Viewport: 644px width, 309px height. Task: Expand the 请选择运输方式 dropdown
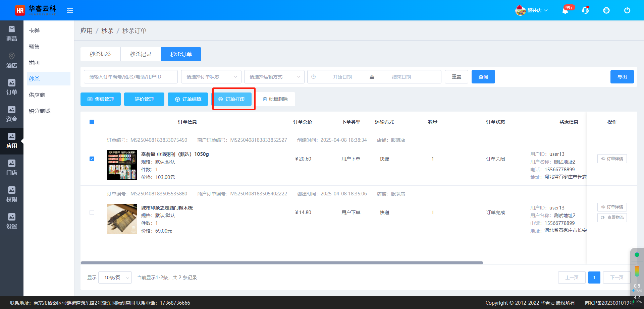274,77
